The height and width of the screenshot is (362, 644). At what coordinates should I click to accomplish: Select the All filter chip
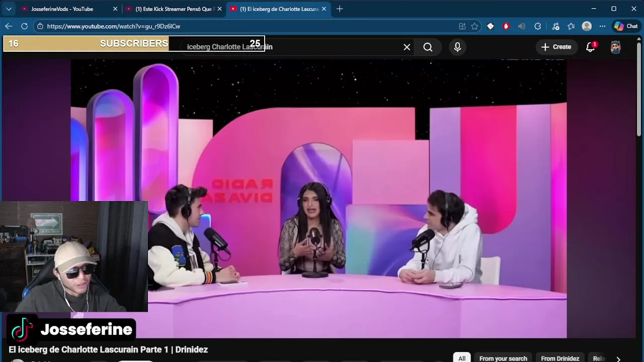click(462, 358)
